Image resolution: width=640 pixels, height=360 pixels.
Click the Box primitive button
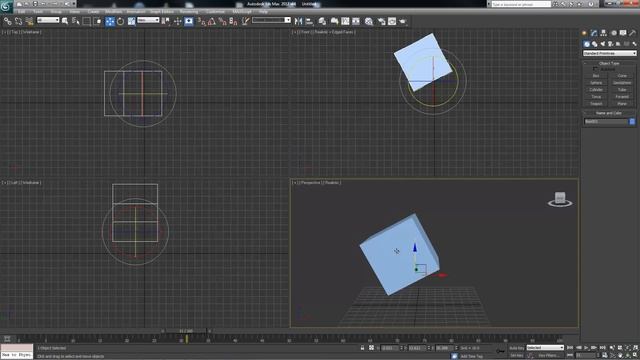click(596, 76)
